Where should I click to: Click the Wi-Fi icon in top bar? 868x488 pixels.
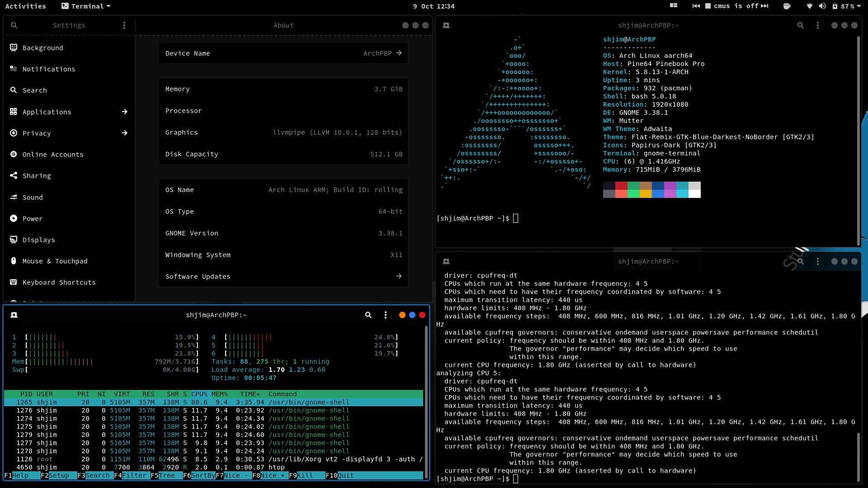810,6
